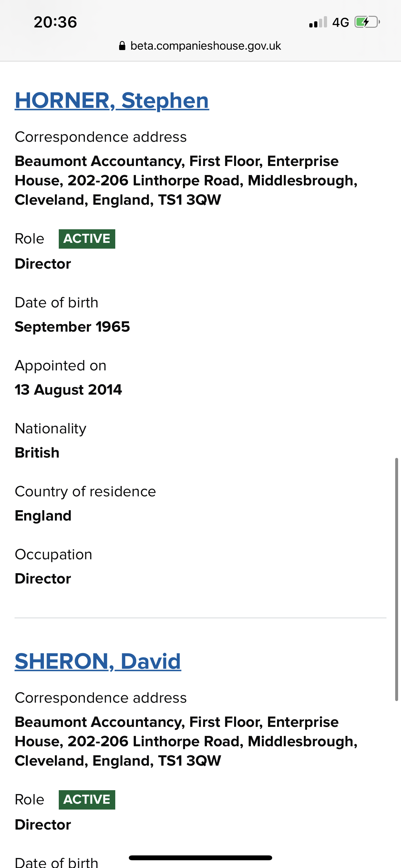
Task: Tap ACTIVE badge under David Sheron's role
Action: (87, 800)
